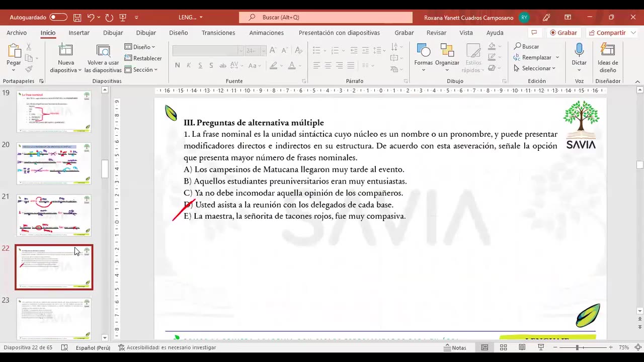
Task: Click Nueva diapositiva icon
Action: [65, 51]
